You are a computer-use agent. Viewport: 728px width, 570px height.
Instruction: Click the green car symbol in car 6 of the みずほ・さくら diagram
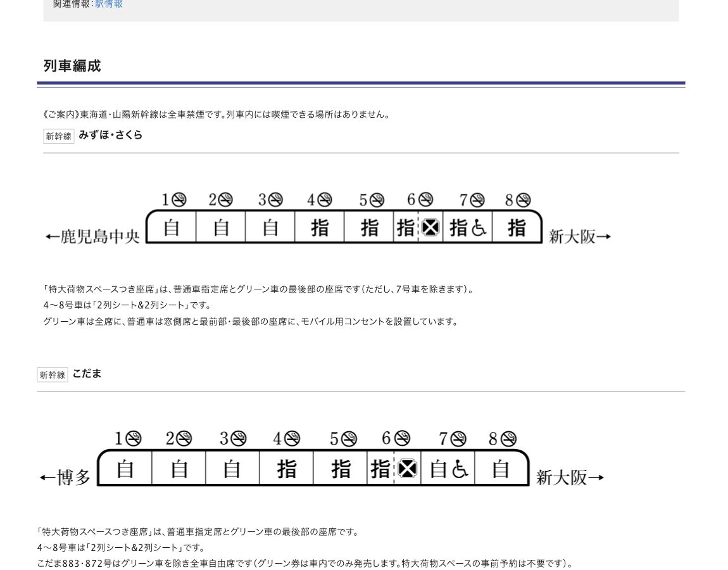pos(430,227)
